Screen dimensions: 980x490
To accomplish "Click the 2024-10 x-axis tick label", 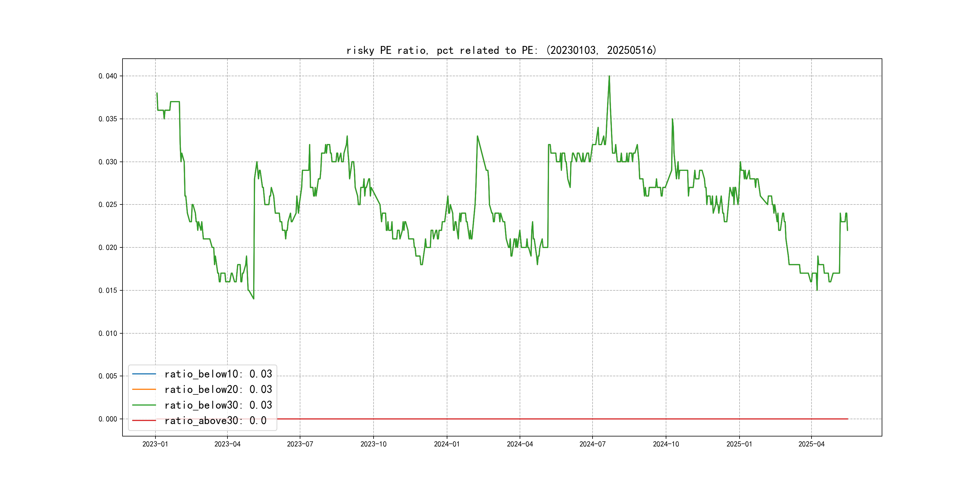I will [666, 444].
